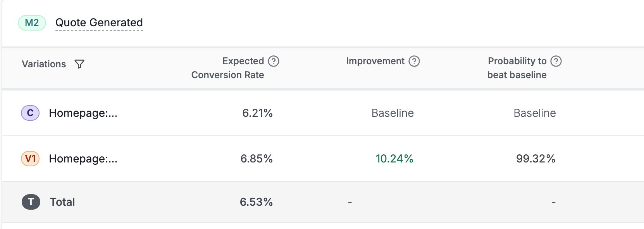The height and width of the screenshot is (229, 644).
Task: Click the 6.21% control conversion rate
Action: click(x=257, y=113)
